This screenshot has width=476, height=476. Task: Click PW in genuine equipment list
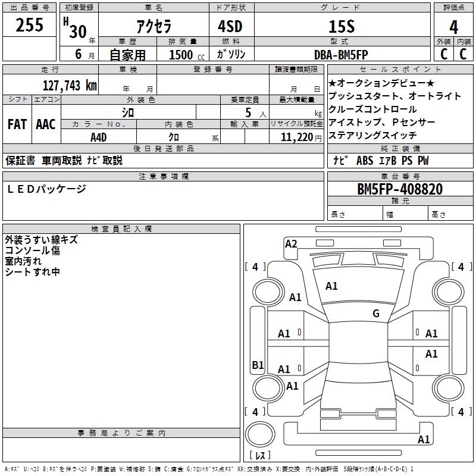tap(423, 161)
